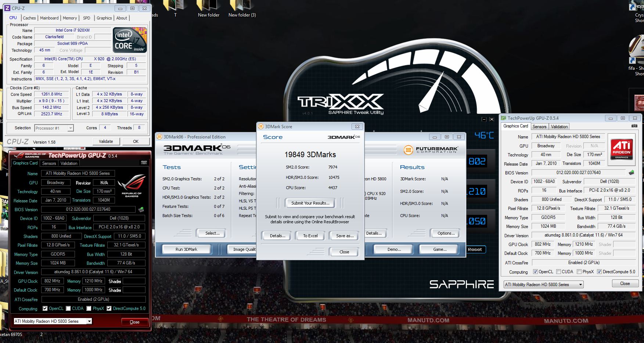Screen dimensions: 644x343
Task: Click Game button in 3DMark06
Action: [440, 249]
